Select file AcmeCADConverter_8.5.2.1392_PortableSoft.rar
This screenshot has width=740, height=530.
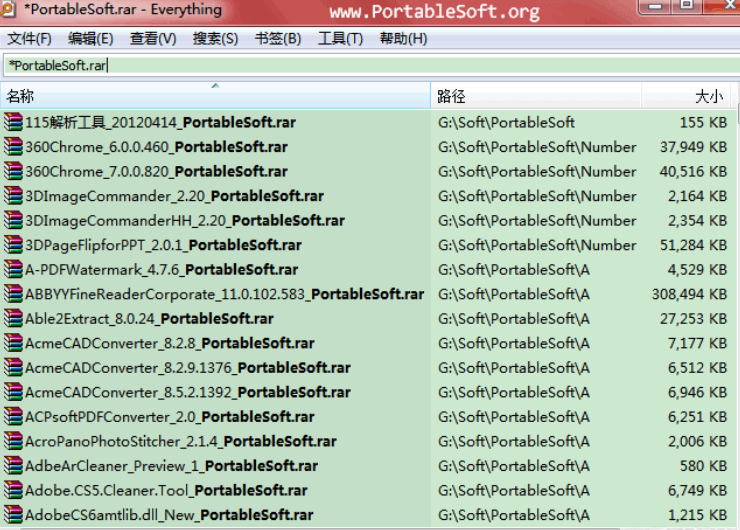point(188,392)
